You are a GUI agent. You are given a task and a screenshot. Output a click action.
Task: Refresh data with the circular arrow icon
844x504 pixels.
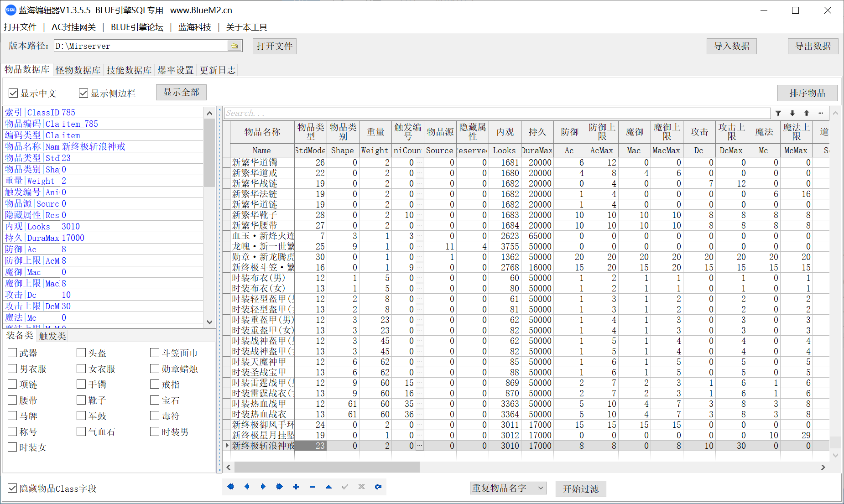point(378,487)
